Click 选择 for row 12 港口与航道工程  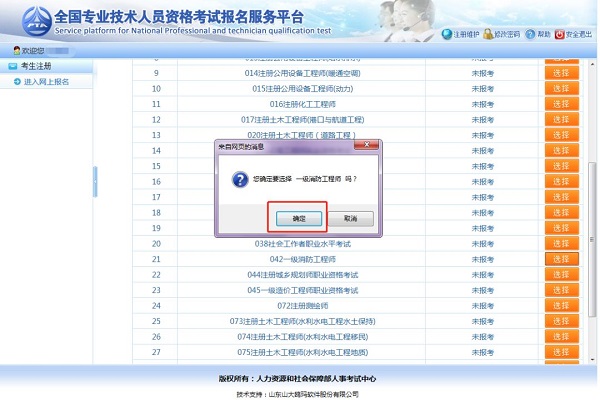(561, 119)
